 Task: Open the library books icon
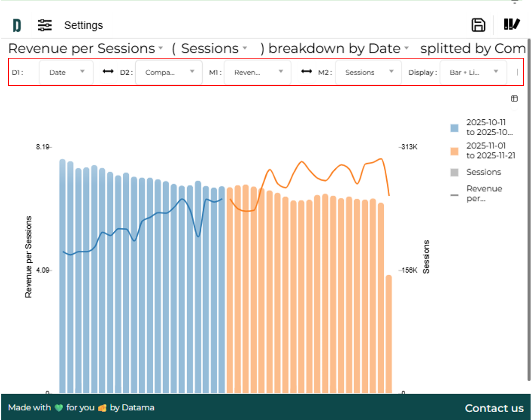(x=512, y=25)
